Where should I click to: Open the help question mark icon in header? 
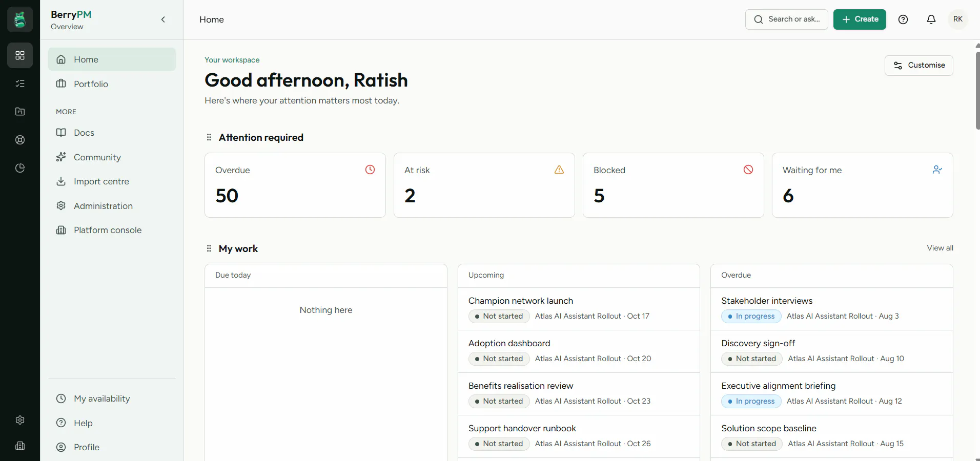pos(903,19)
